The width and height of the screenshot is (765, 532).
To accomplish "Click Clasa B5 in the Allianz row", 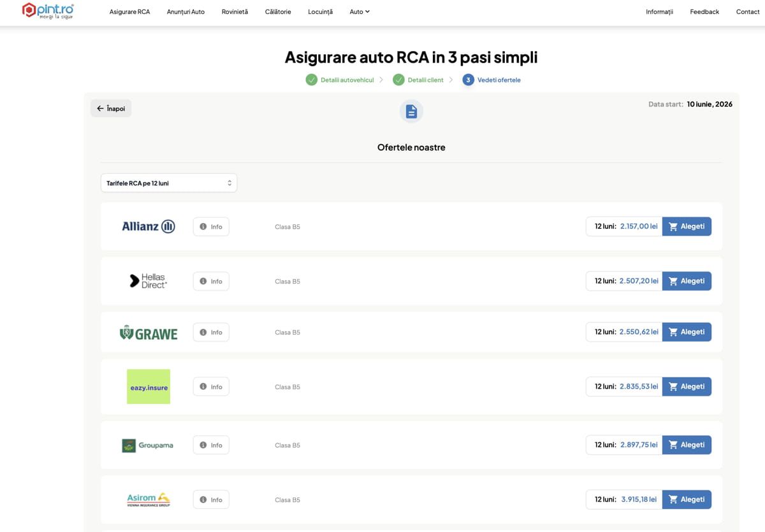I will pyautogui.click(x=288, y=227).
